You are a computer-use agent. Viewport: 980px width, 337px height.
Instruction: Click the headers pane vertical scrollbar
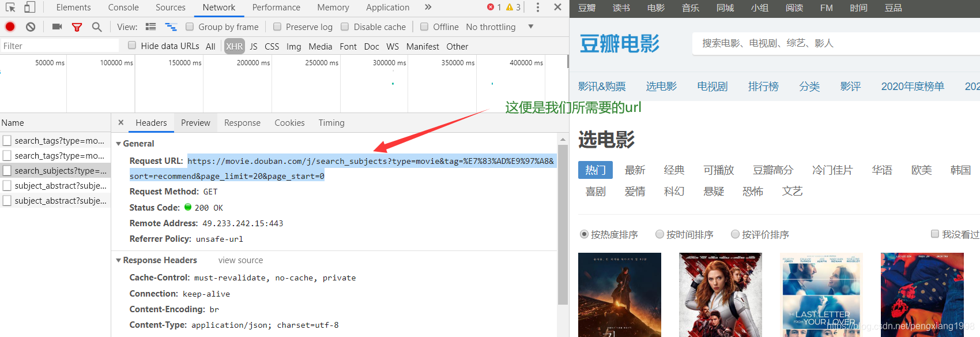pyautogui.click(x=563, y=224)
